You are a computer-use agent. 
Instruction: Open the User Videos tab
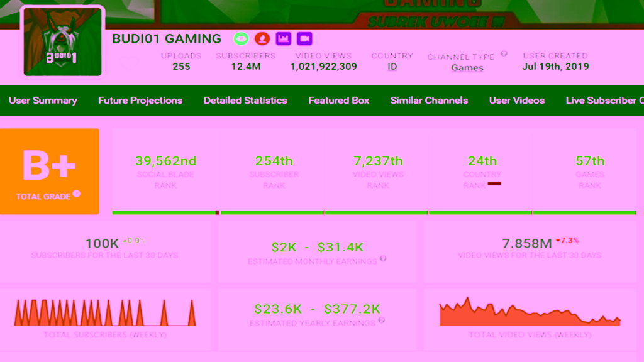tap(516, 101)
